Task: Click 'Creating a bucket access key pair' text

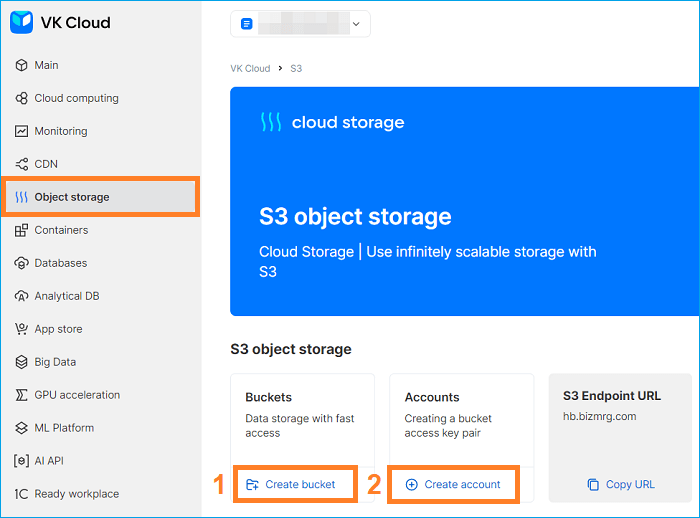Action: (x=448, y=426)
